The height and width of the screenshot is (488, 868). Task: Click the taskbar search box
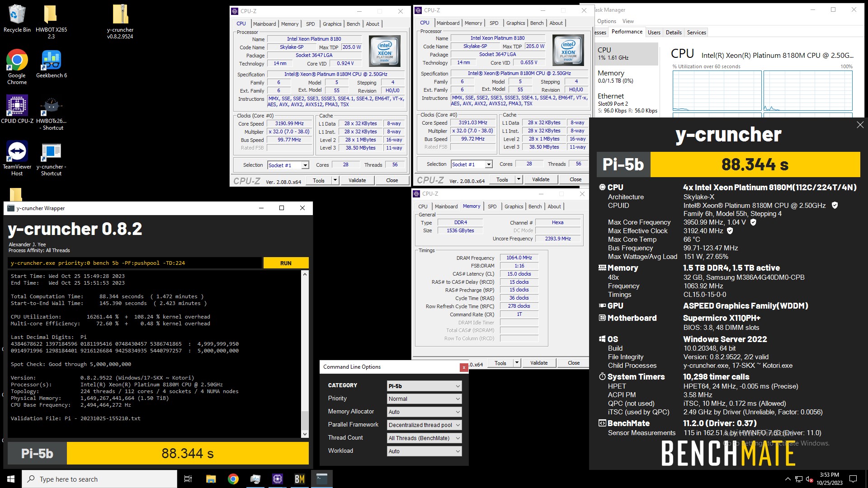pos(99,479)
